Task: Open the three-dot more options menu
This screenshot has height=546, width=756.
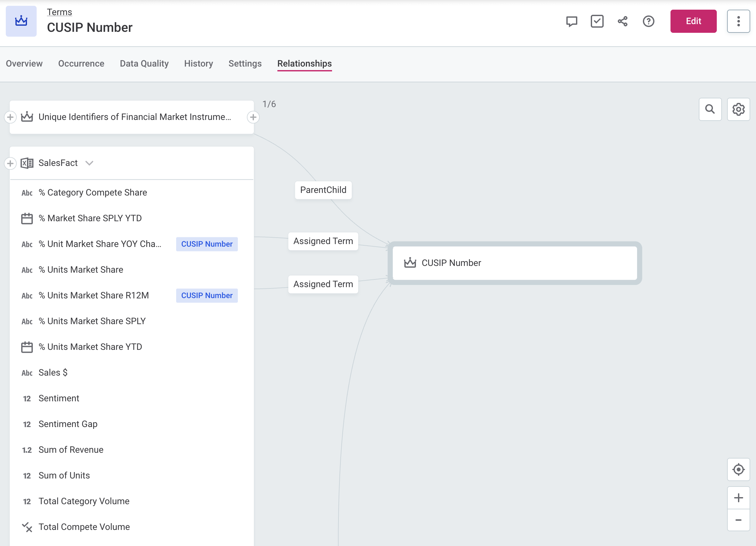Action: tap(738, 21)
